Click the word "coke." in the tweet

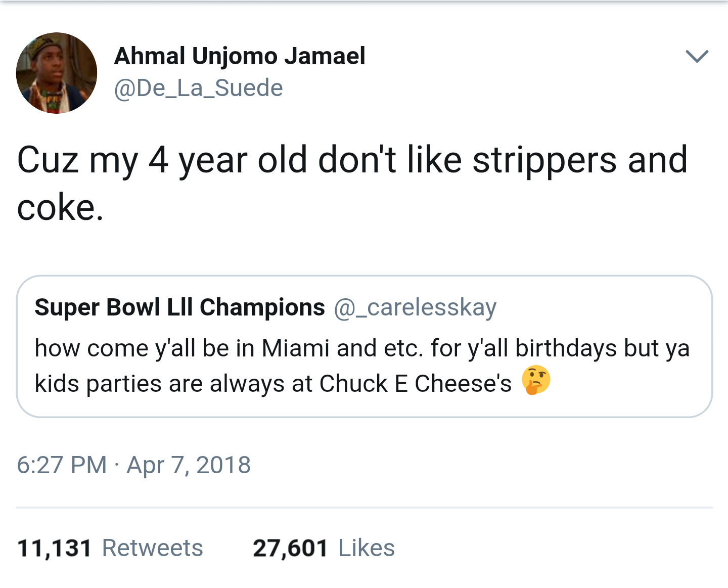coord(60,207)
